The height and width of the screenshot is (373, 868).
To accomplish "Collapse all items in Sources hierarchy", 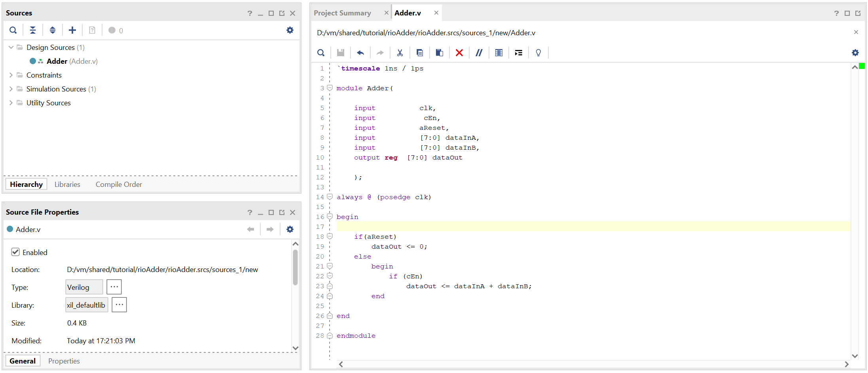I will [x=33, y=30].
